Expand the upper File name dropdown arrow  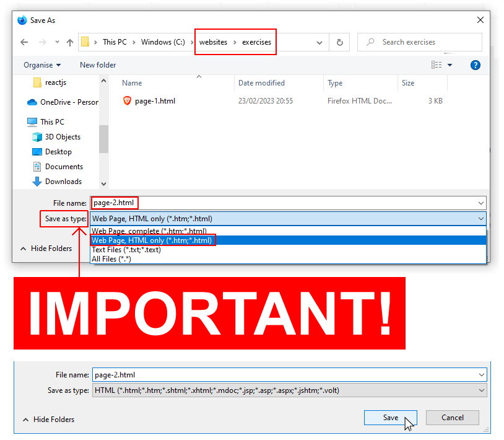point(481,203)
